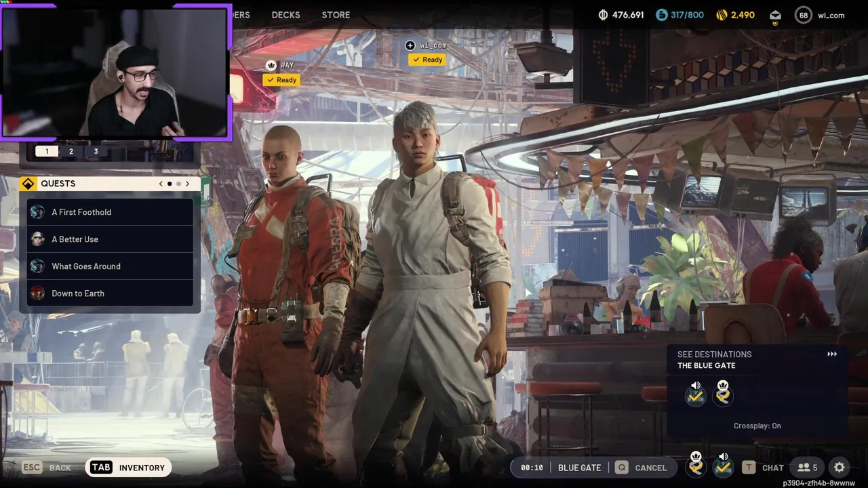The image size is (868, 488).
Task: Go Back with the Back label
Action: tap(60, 468)
